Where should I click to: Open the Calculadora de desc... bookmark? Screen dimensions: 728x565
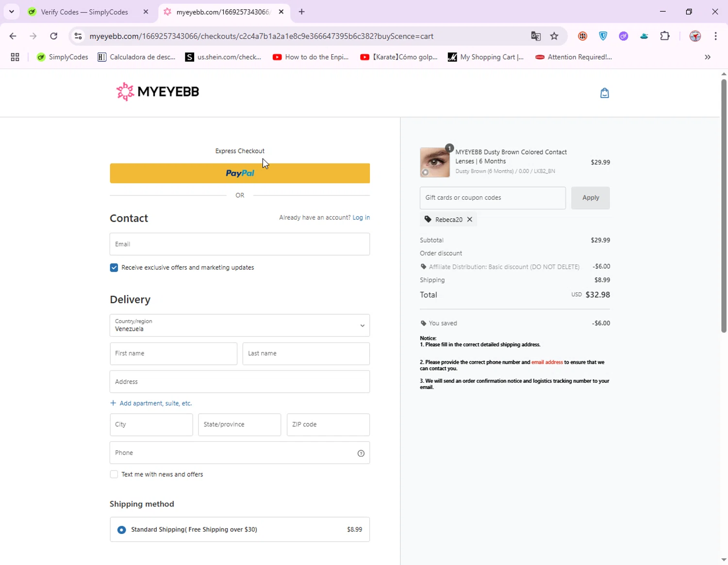[x=137, y=57]
